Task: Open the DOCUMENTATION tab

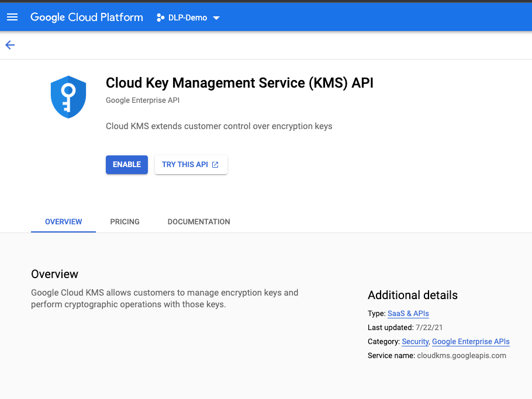Action: pyautogui.click(x=198, y=222)
